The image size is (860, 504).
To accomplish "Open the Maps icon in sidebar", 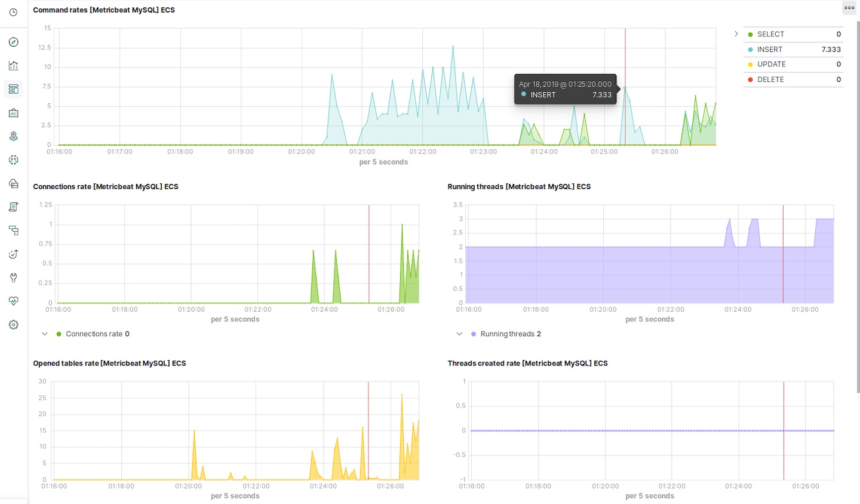I will (x=13, y=136).
